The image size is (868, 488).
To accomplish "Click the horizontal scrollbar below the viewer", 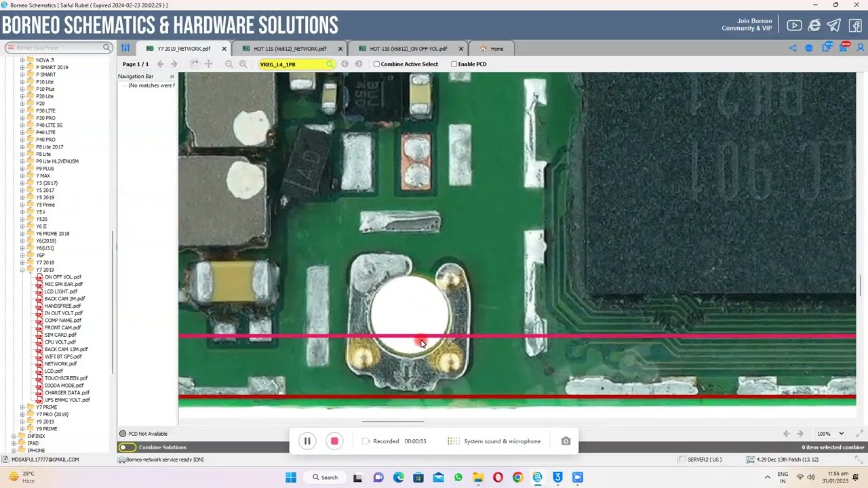I will [393, 422].
